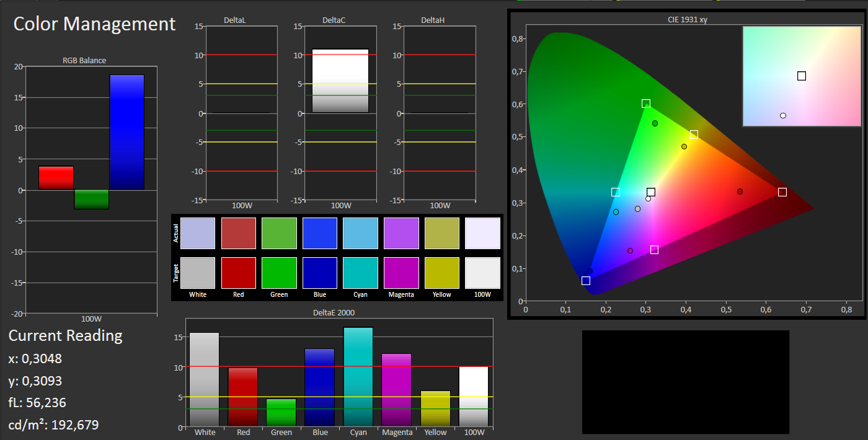Choose the Target Blue swatch
Viewport: 868px width, 440px height.
(x=320, y=273)
